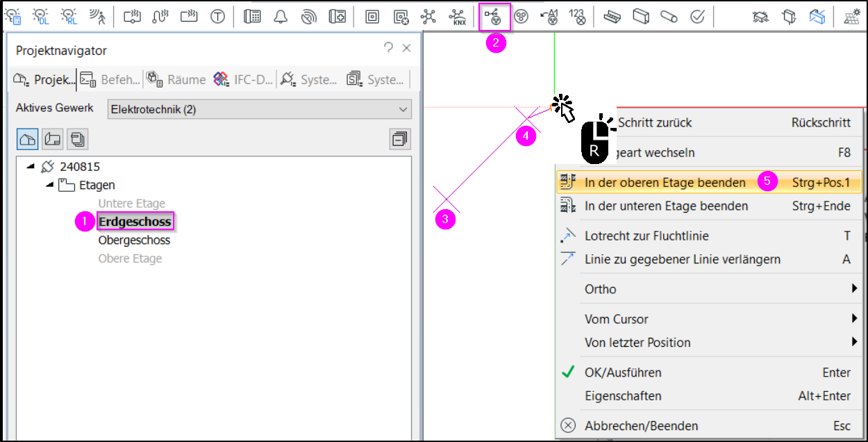Click the lamp calculation toolbar icon

pos(12,16)
